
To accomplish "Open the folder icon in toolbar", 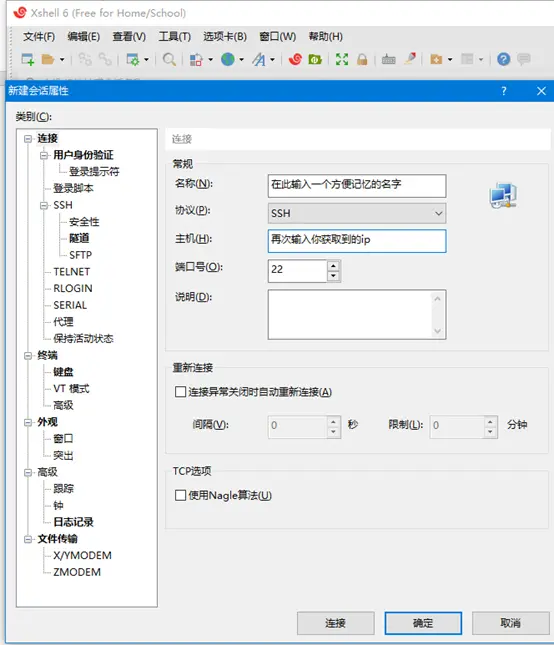I will coord(48,60).
